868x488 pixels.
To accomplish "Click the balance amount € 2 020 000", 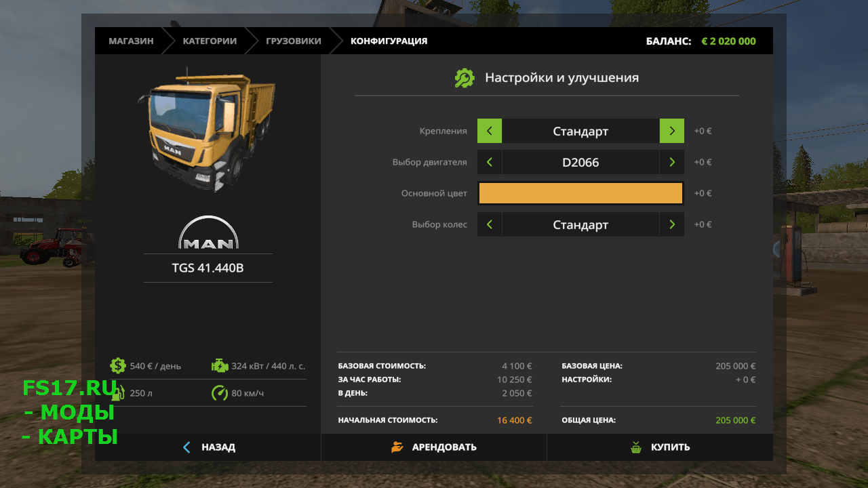I will click(728, 41).
